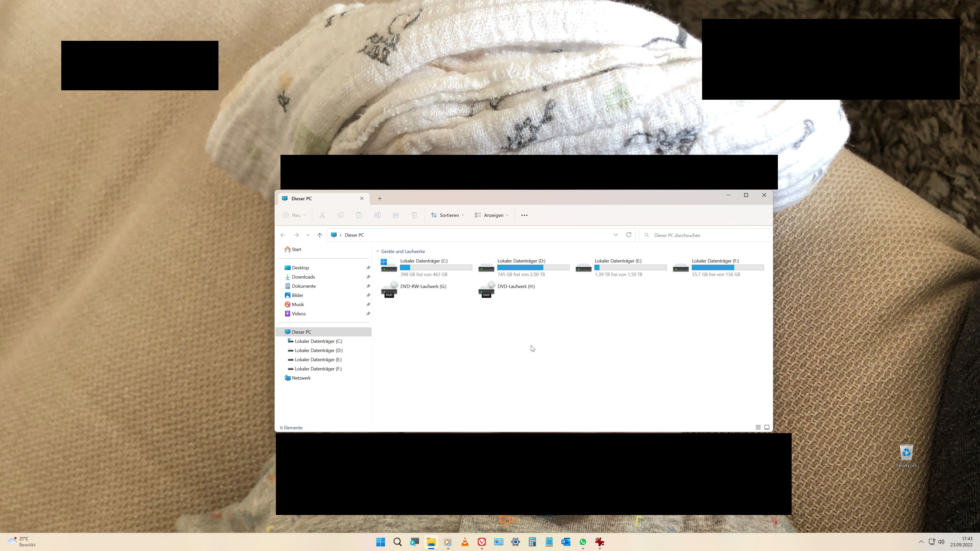Click the delete trash icon in toolbar
This screenshot has height=551, width=980.
coord(414,215)
